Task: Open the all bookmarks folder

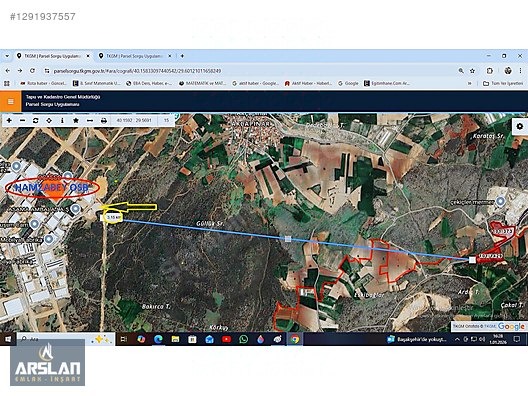Action: point(503,83)
